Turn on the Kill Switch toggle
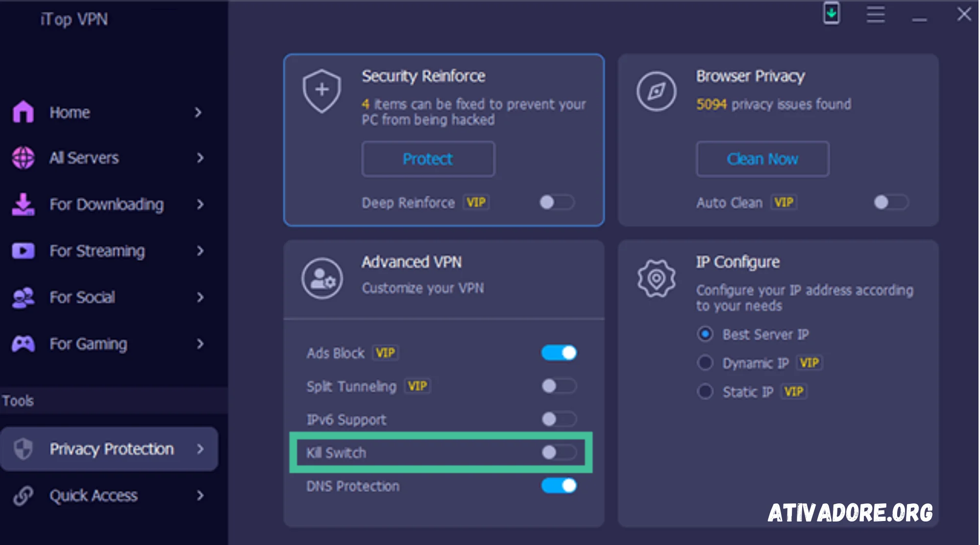Screen dimensions: 980x545 coord(559,452)
